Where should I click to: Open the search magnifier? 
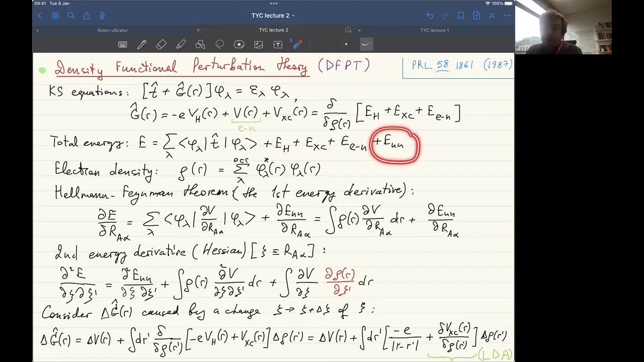pyautogui.click(x=71, y=16)
